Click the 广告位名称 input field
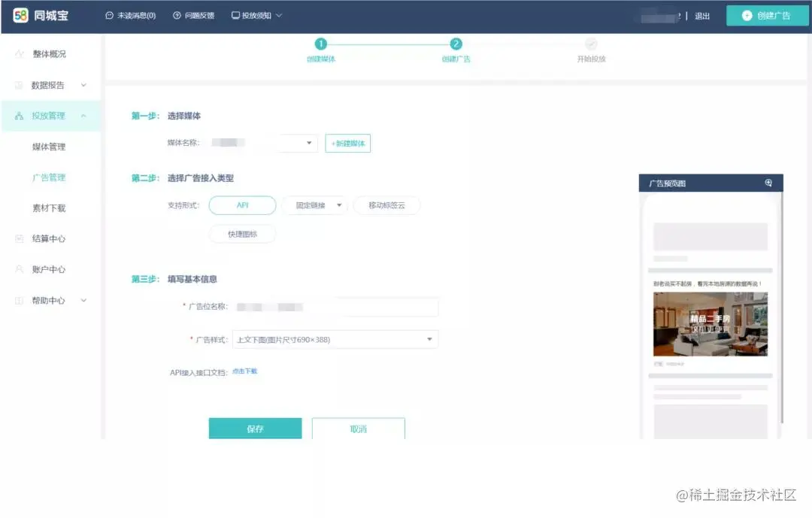Viewport: 812px width, 518px height. pyautogui.click(x=335, y=307)
